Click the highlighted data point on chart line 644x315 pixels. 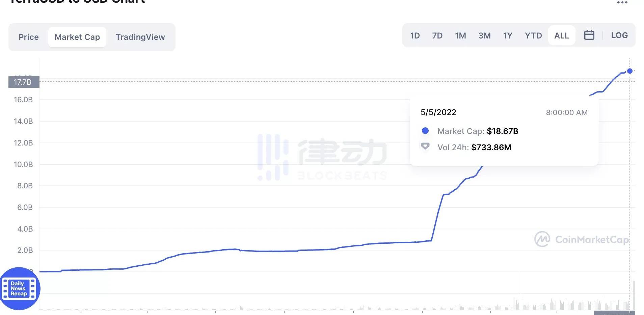click(x=630, y=71)
